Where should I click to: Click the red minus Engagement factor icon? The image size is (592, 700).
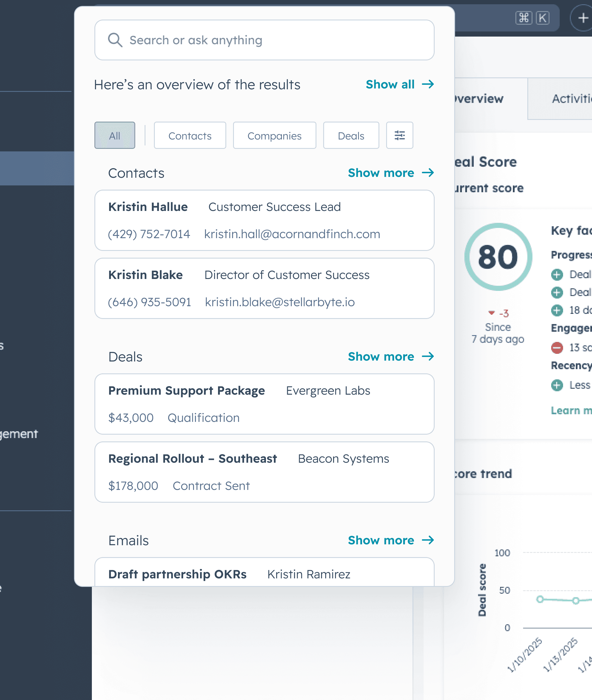pyautogui.click(x=557, y=347)
